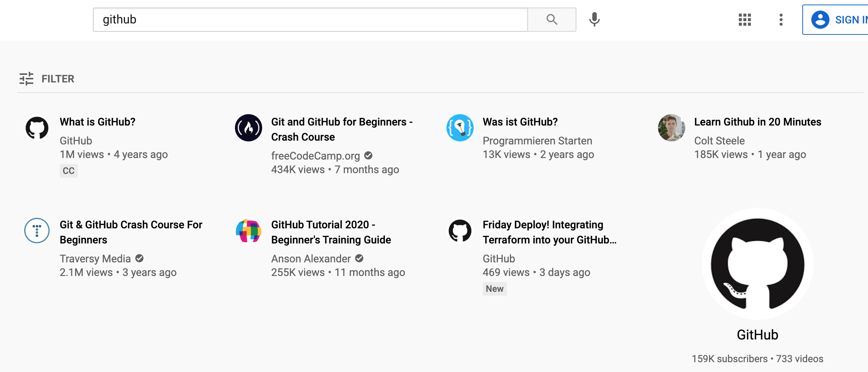Click the freeCodeCamp verified badge
Image resolution: width=868 pixels, height=372 pixels.
(x=368, y=155)
